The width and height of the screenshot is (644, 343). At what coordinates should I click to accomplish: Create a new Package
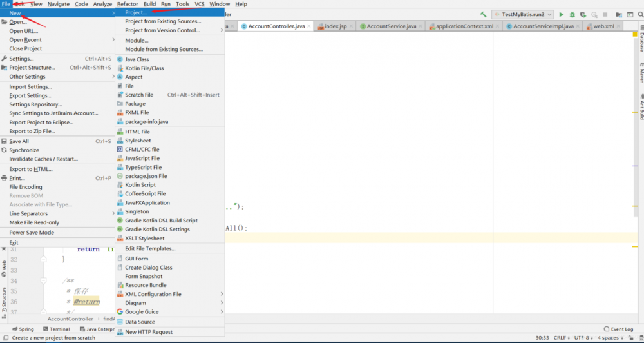pyautogui.click(x=169, y=104)
